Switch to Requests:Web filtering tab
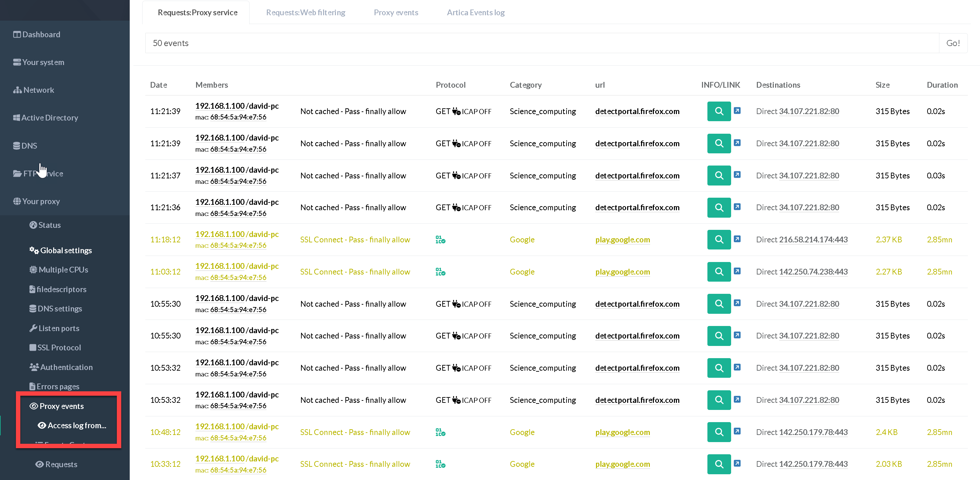The height and width of the screenshot is (480, 980). tap(305, 13)
